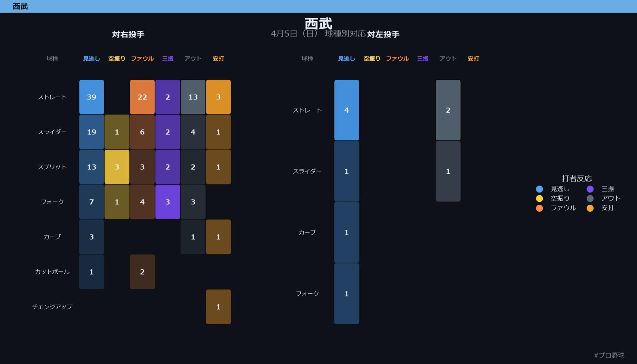Select ストレート アウト cell showing 2 in 対左投手
The height and width of the screenshot is (364, 637).
448,110
